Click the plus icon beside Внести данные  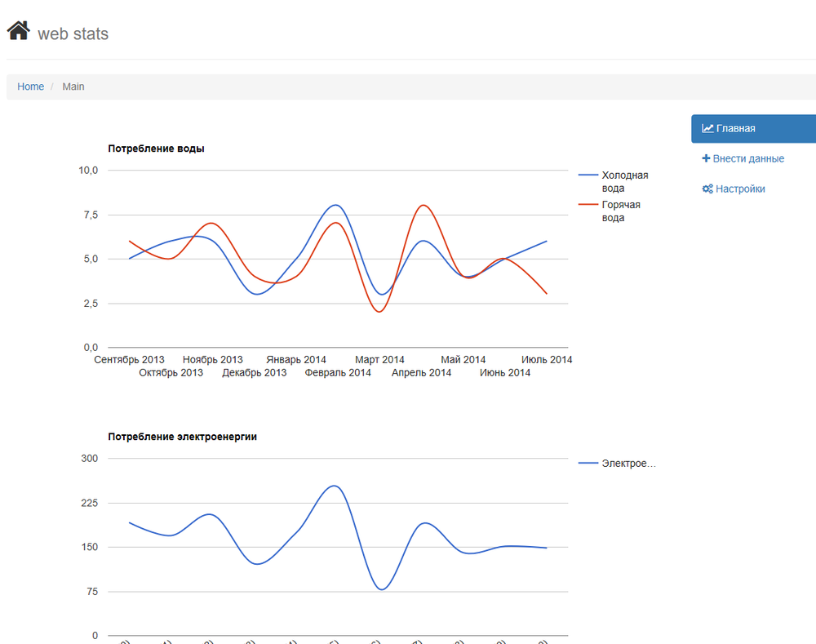[x=706, y=158]
